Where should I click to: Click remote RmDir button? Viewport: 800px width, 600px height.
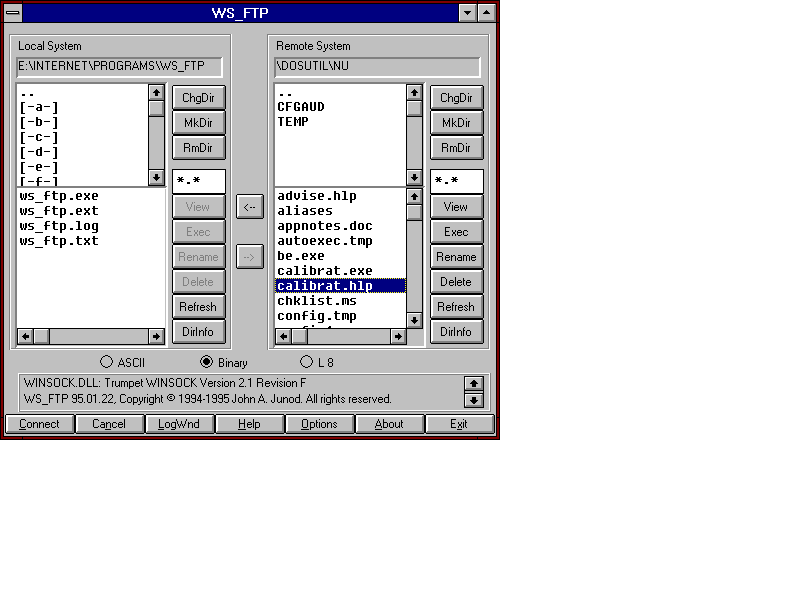point(457,147)
